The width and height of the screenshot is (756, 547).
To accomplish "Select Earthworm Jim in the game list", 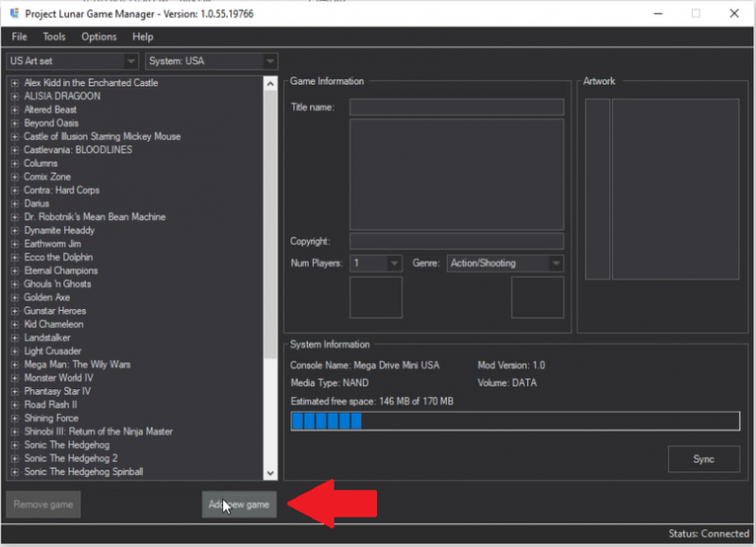I will [x=53, y=244].
